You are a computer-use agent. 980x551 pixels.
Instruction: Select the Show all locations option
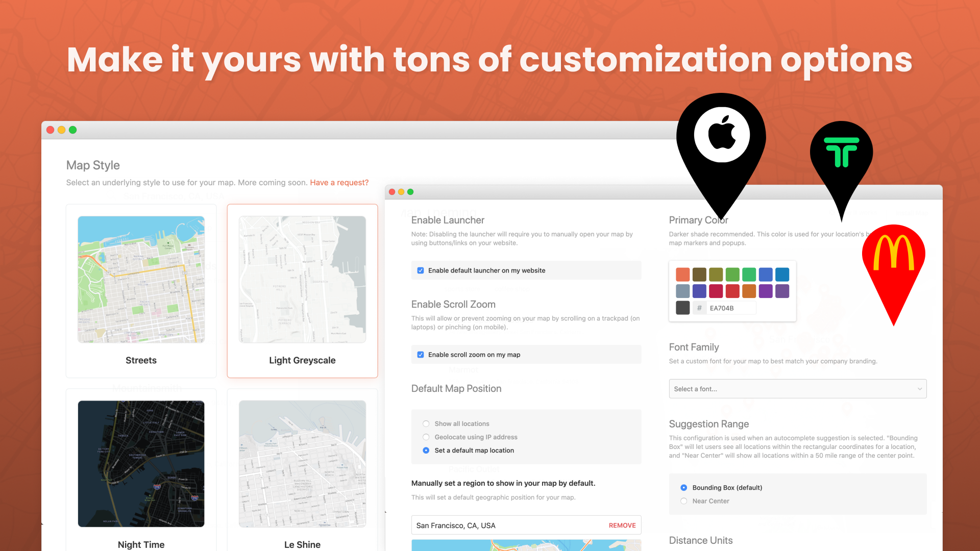point(426,424)
